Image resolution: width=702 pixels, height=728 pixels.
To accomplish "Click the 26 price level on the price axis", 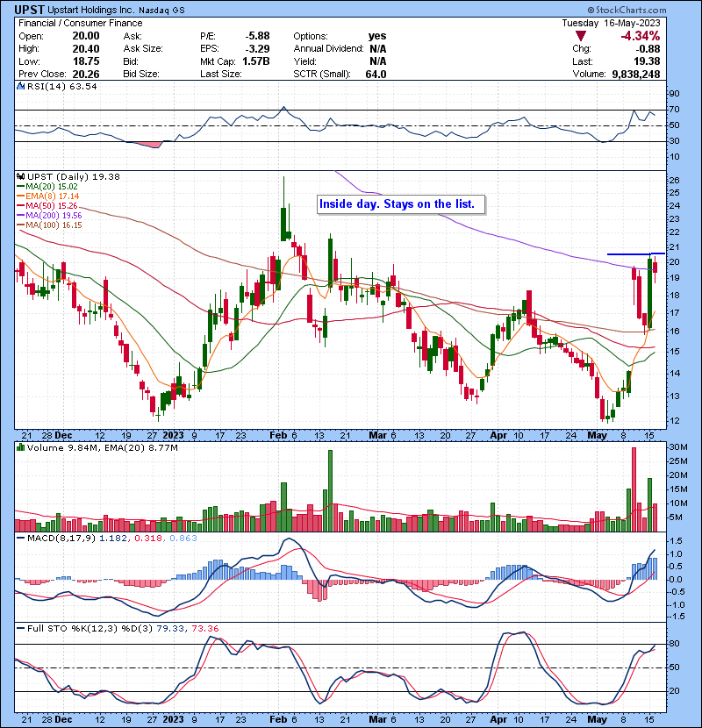I will [674, 181].
